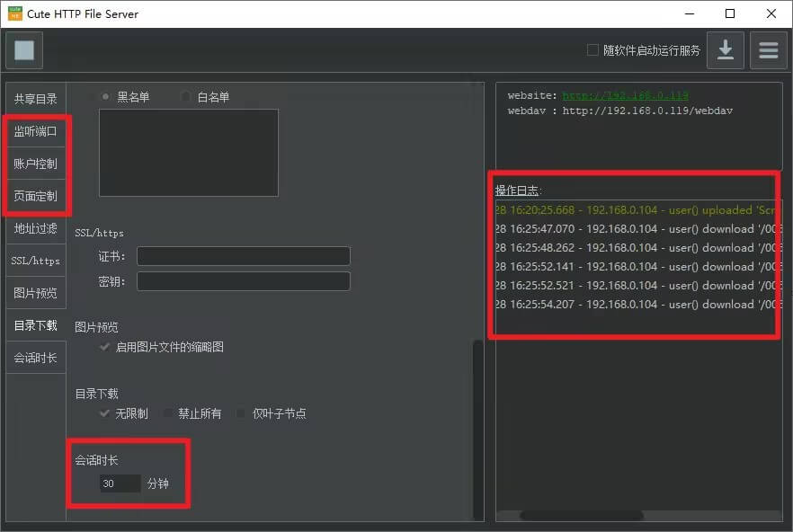Click the download icon in the top toolbar
The image size is (793, 532).
725,50
